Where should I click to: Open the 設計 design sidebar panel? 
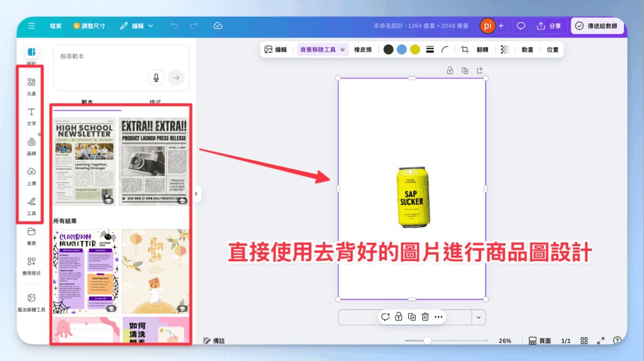[x=31, y=55]
